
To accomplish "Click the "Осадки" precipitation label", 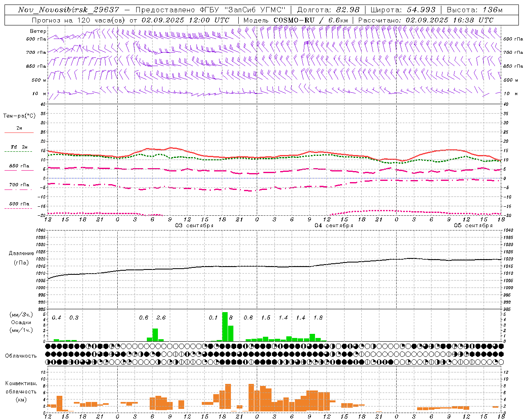I will coord(21,322).
